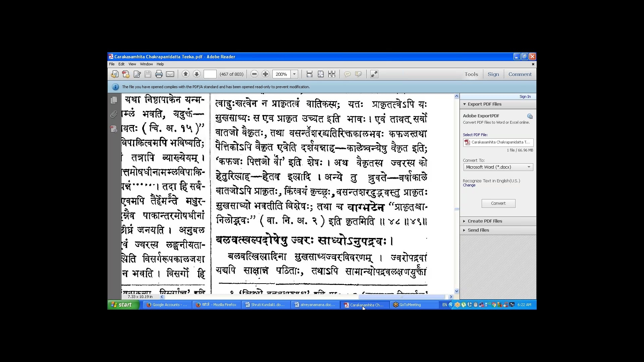Click the page number input field
Viewport: 644px width, 362px height.
(x=210, y=74)
